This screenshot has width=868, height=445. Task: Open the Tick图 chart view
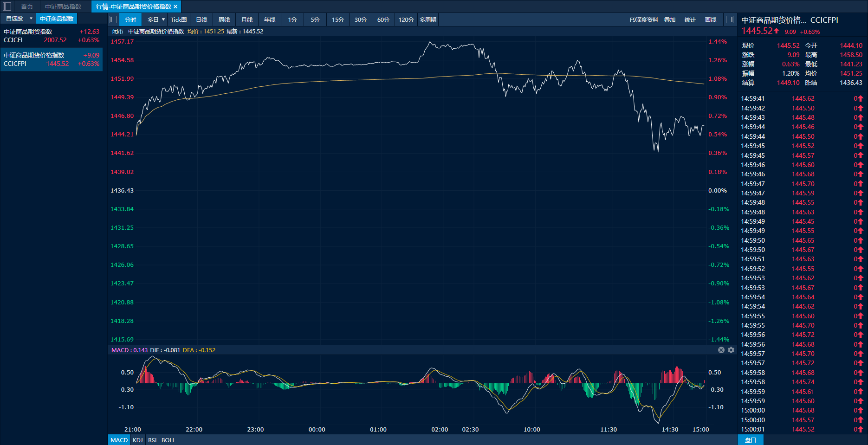(x=179, y=19)
